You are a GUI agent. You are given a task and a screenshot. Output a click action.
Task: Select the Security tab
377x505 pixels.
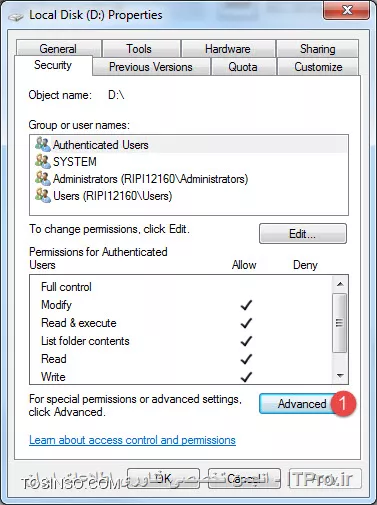click(x=53, y=65)
